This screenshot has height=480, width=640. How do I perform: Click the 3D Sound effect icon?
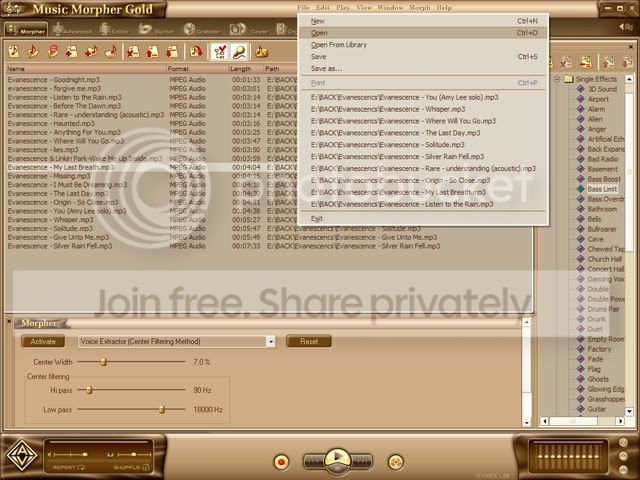pos(580,89)
